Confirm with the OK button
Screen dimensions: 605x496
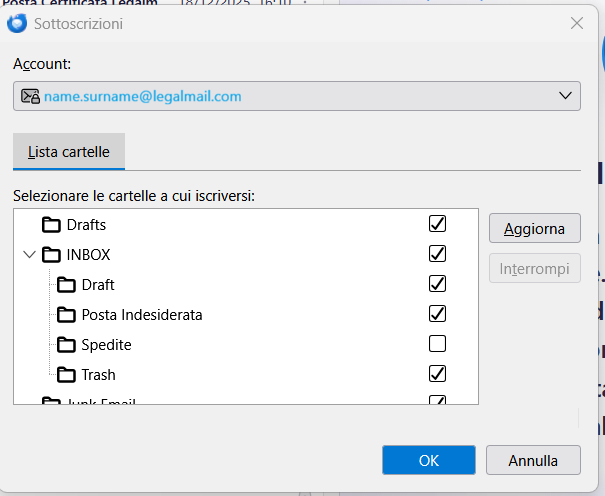click(x=428, y=461)
